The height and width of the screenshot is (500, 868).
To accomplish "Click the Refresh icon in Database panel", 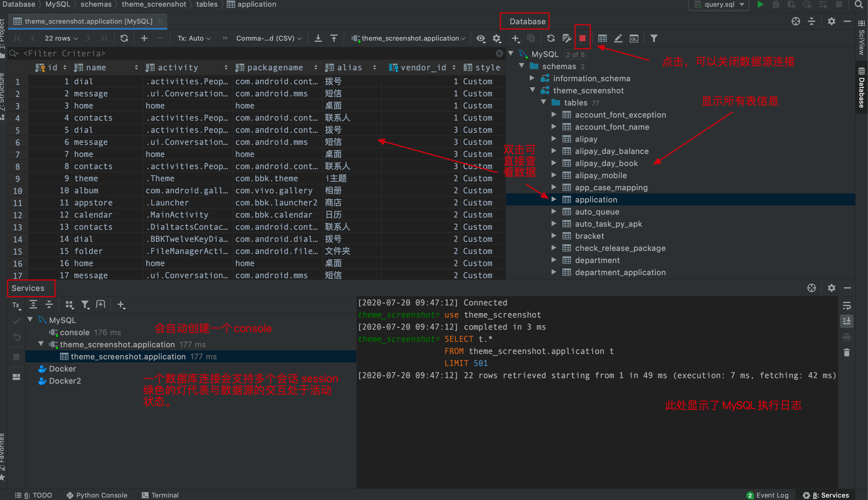I will (551, 38).
